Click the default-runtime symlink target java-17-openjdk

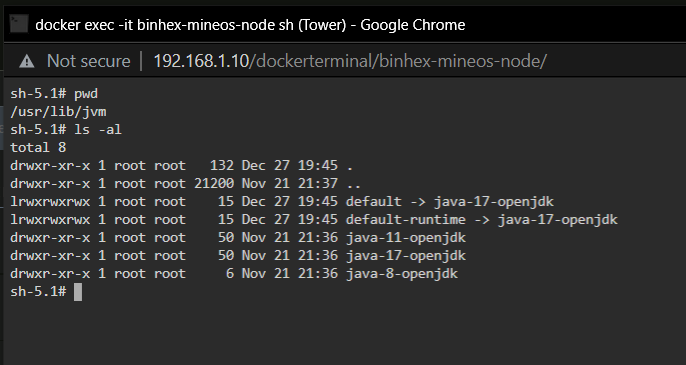point(557,220)
